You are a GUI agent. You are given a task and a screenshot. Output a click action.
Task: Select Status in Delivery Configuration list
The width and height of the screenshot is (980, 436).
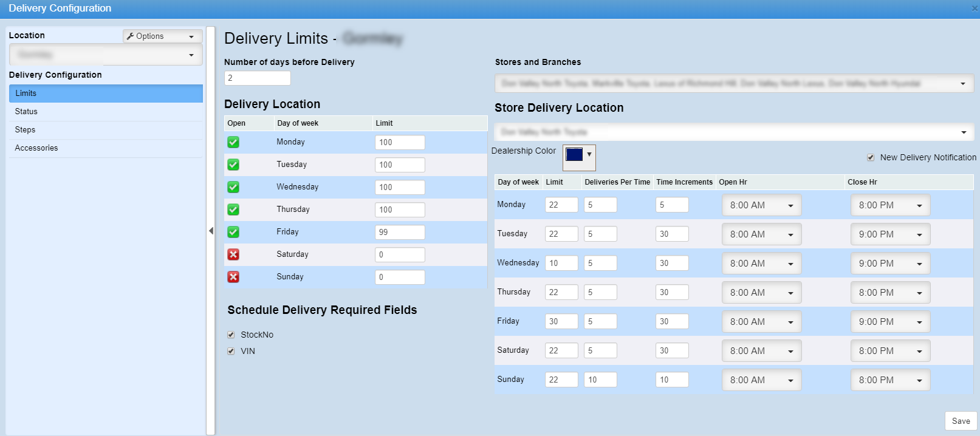[x=26, y=112]
